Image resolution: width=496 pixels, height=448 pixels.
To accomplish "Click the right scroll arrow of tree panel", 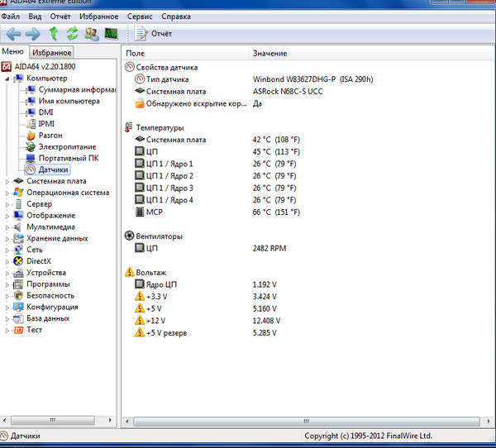I will click(x=110, y=421).
